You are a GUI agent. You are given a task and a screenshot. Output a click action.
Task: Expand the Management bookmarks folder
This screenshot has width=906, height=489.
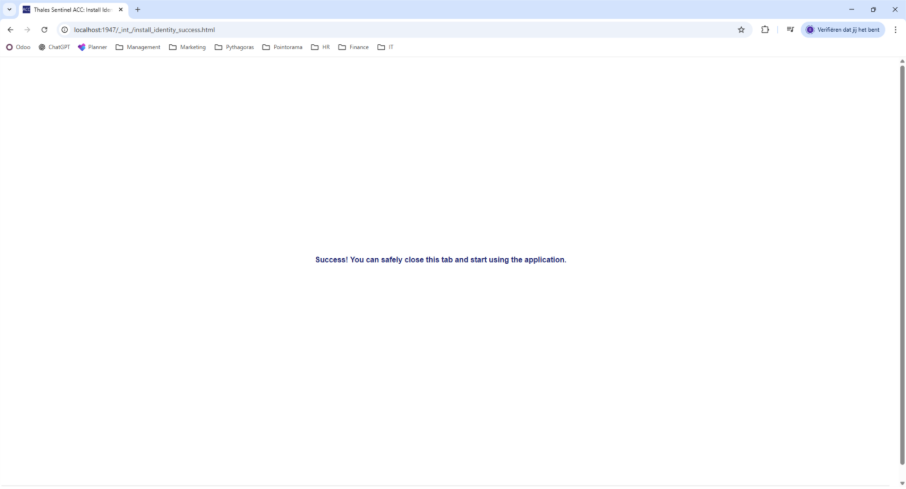(x=138, y=47)
